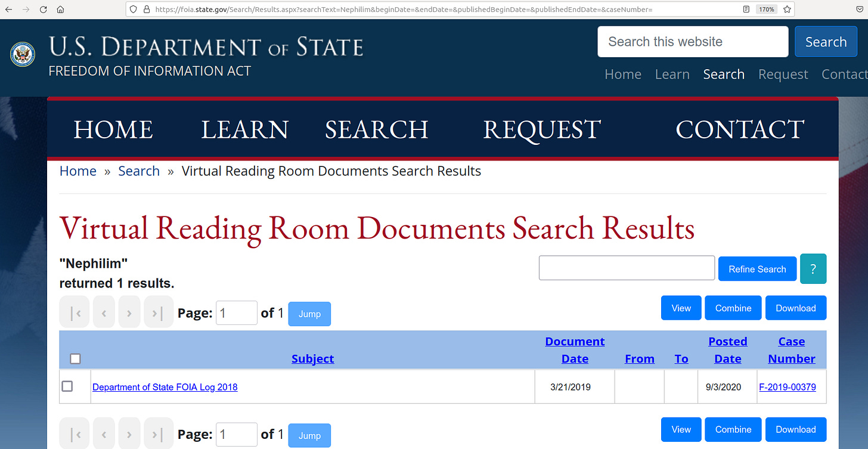Click the browser back arrow

(10, 10)
